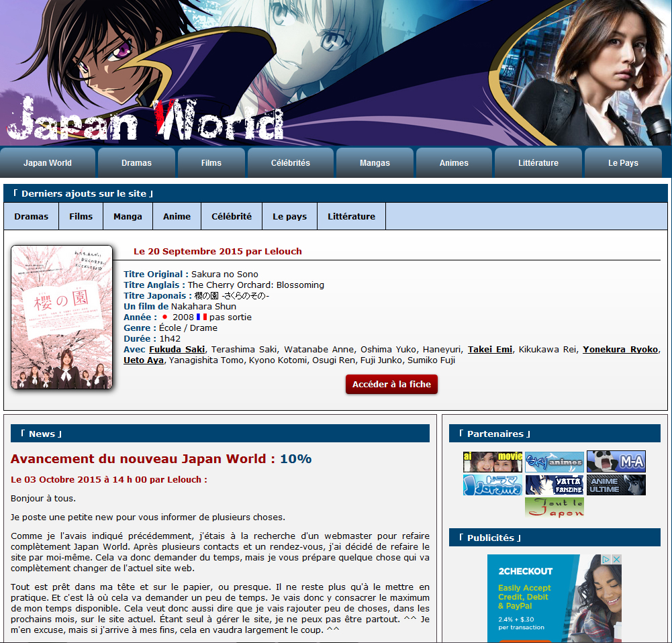
Task: Open the Tout le Japon partner banner
Action: pos(554,507)
